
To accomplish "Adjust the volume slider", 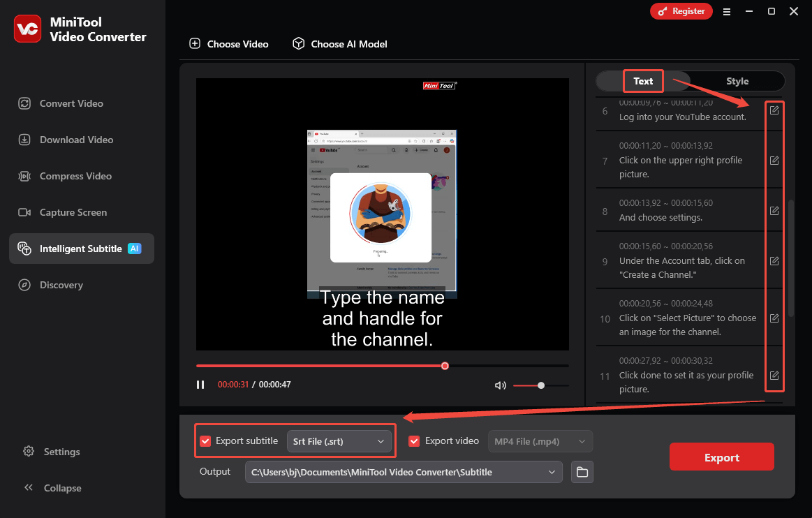I will [x=540, y=385].
